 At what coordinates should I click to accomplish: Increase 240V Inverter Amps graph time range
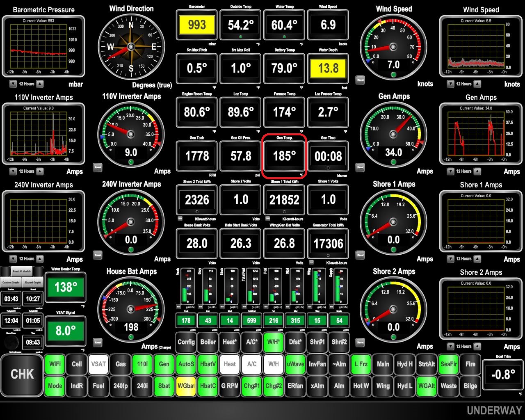[40, 259]
